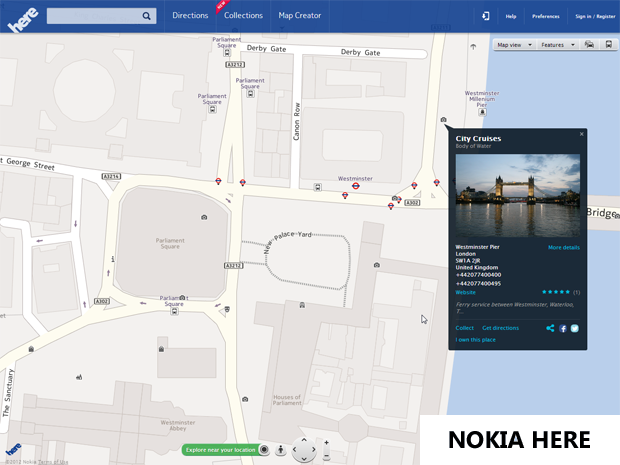The height and width of the screenshot is (465, 620).
Task: Click the locate-me target icon
Action: (265, 449)
